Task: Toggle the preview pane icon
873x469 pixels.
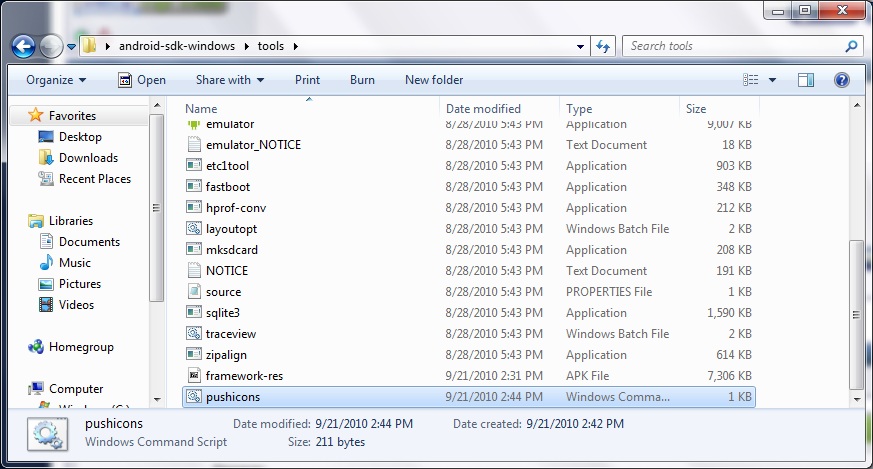Action: coord(806,80)
